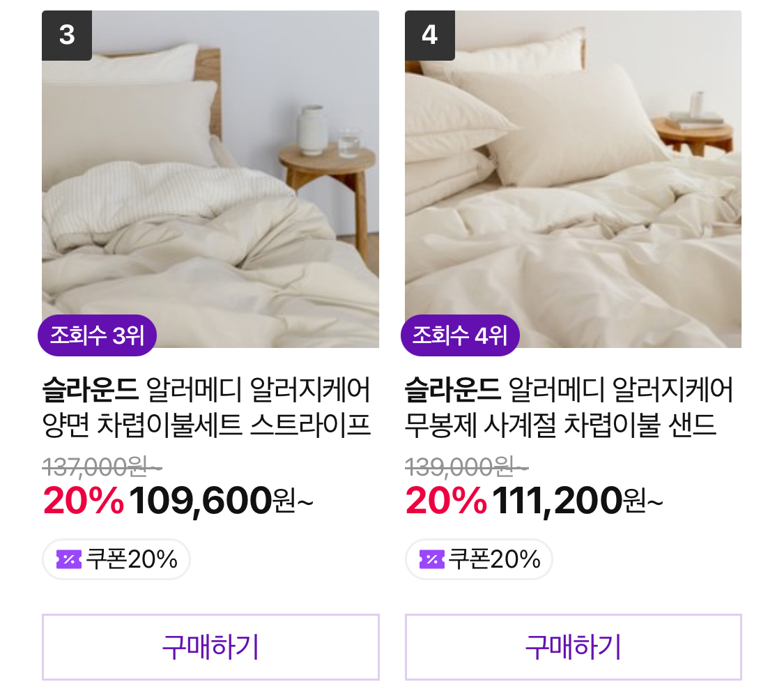Click the crossed-out 137,000원 original price
Image resolution: width=784 pixels, height=689 pixels.
[102, 465]
